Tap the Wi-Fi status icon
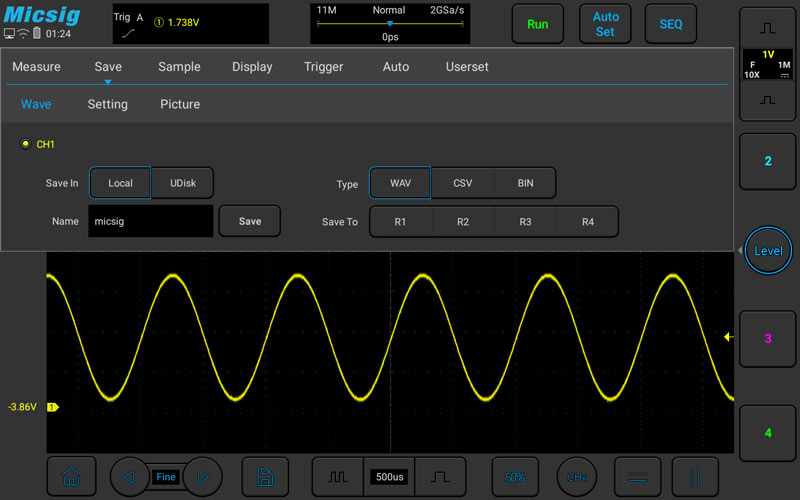800x500 pixels. (23, 34)
